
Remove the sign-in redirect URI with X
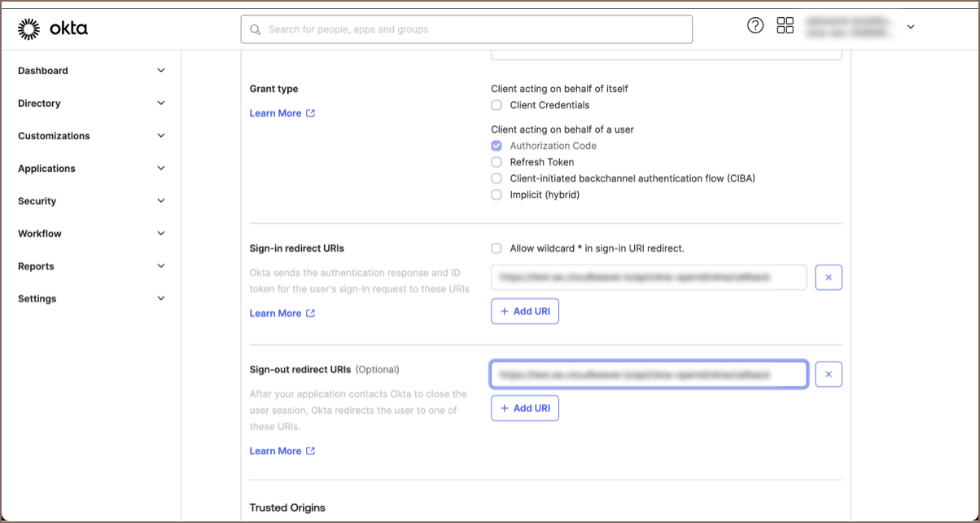[x=829, y=278]
